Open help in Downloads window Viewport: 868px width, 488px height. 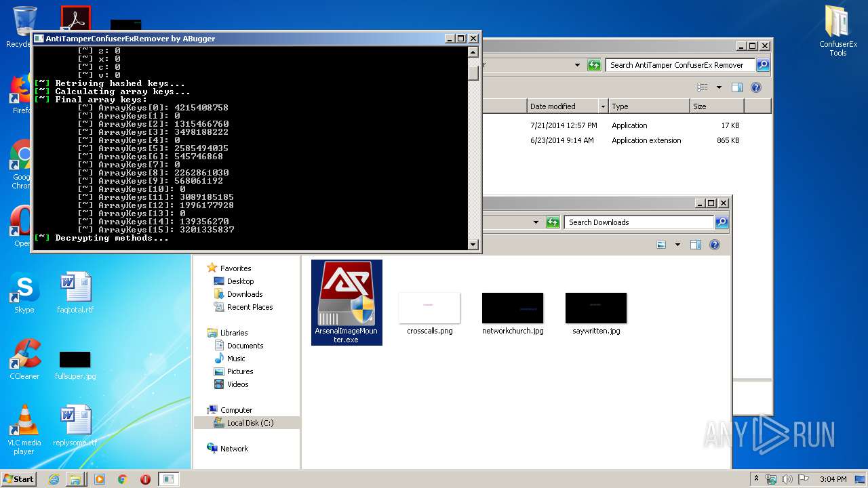[x=715, y=245]
